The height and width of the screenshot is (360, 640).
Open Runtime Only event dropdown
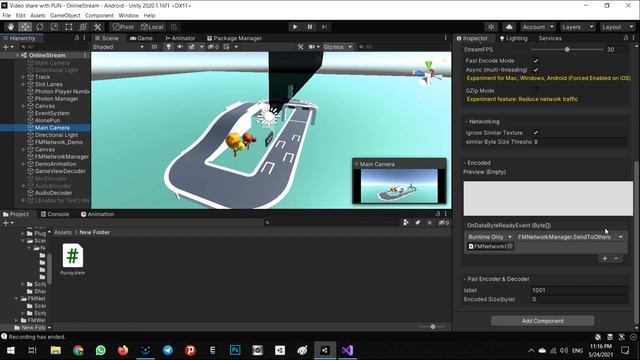(x=490, y=237)
